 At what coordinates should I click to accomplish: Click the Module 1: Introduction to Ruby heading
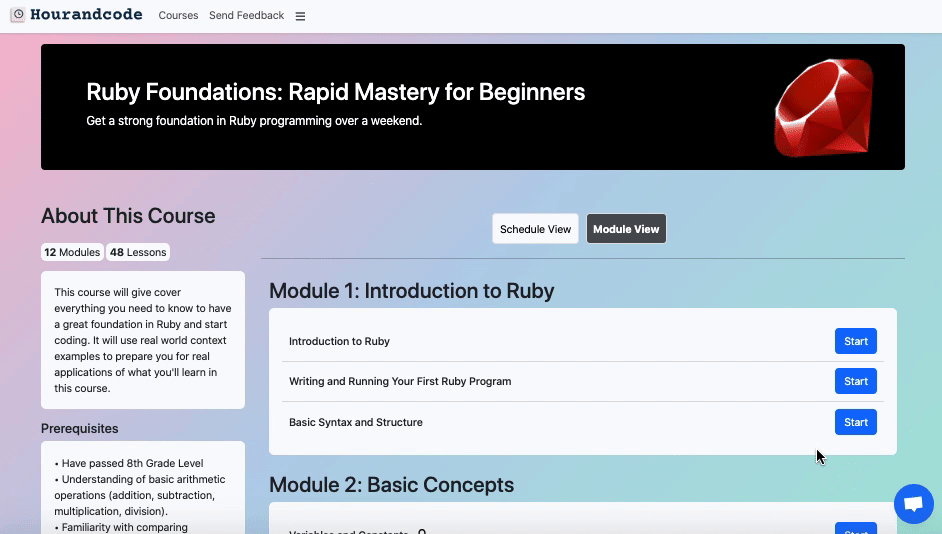[x=411, y=291]
